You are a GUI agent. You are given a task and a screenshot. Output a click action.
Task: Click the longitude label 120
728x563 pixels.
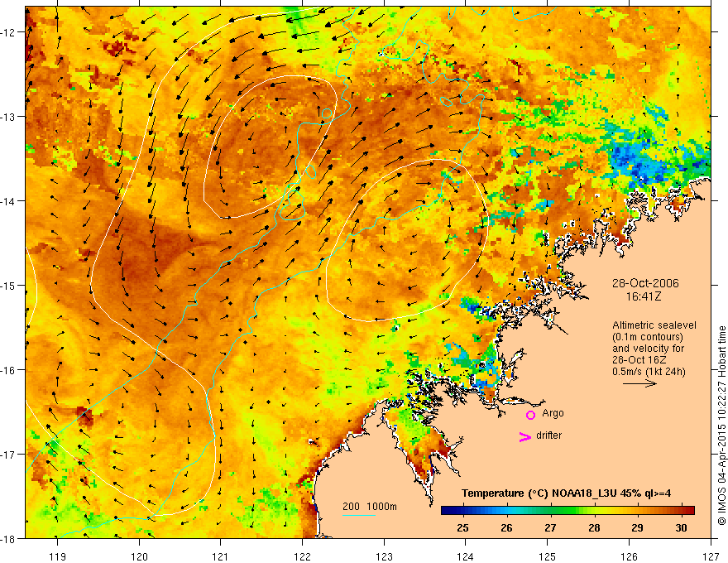point(139,556)
